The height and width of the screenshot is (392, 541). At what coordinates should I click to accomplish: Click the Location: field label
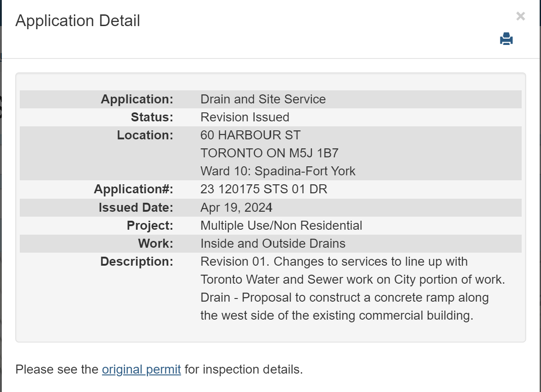coord(145,135)
